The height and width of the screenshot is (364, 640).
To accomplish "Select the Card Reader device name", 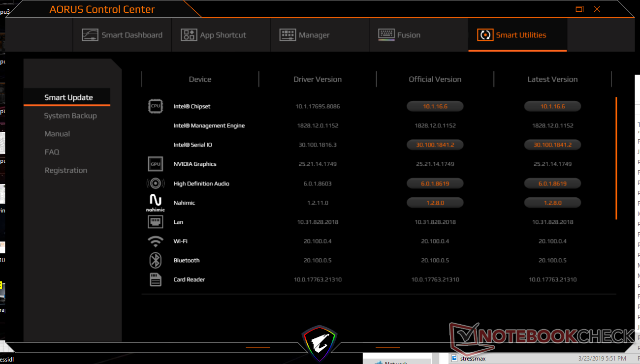I will click(189, 279).
